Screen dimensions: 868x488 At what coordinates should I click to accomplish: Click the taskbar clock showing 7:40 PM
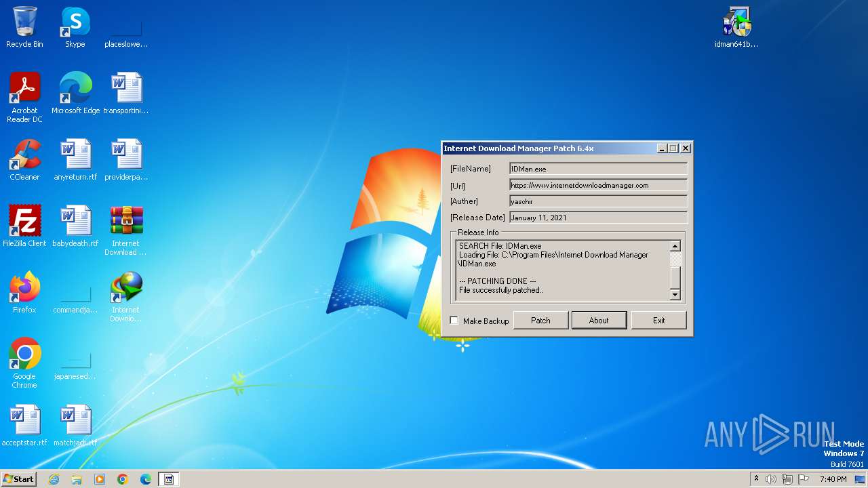(833, 479)
